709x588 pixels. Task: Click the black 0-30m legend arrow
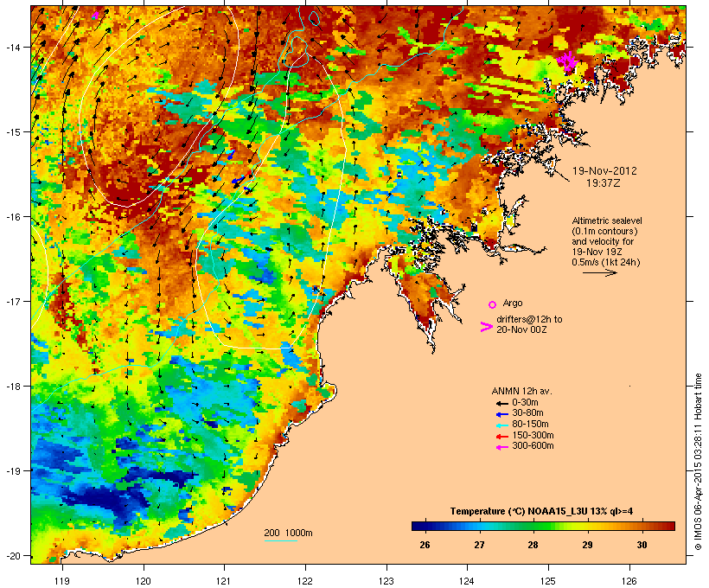point(501,403)
